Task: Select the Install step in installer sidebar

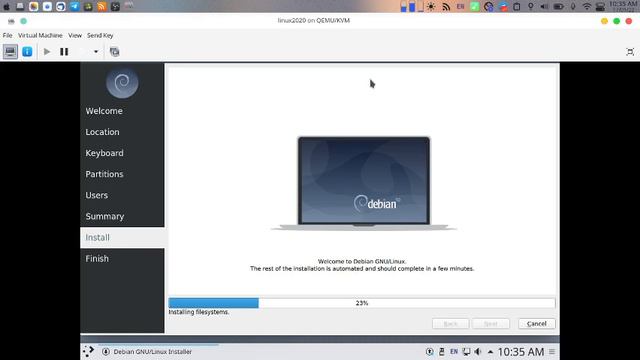Action: coord(122,238)
